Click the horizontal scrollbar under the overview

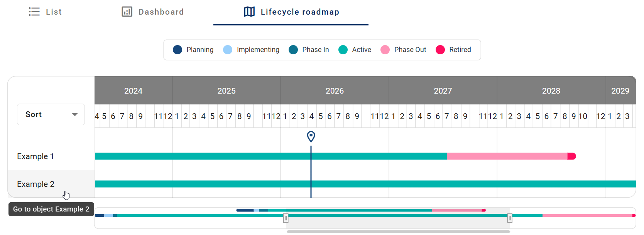pos(398,232)
